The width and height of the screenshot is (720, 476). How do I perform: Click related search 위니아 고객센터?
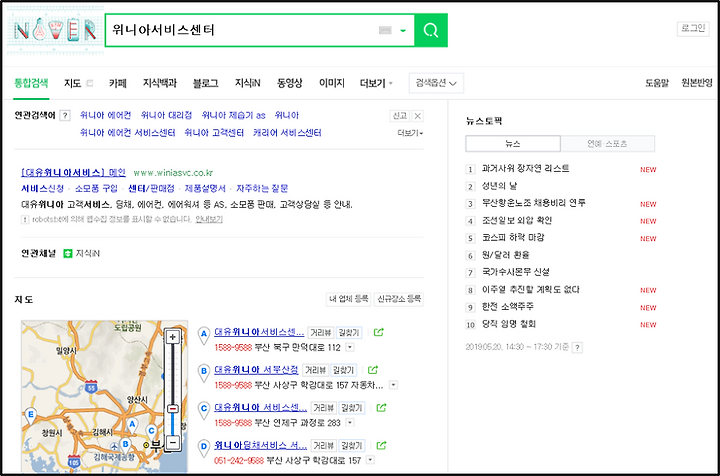tap(214, 133)
